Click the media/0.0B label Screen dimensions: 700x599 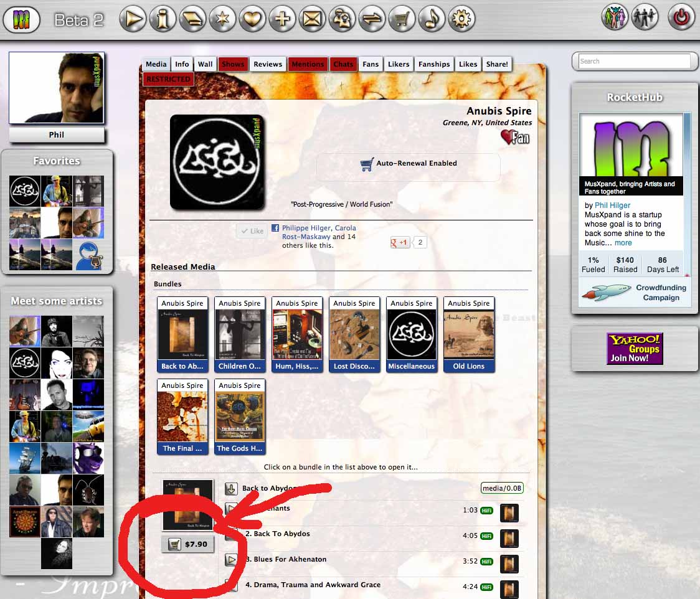tap(502, 488)
